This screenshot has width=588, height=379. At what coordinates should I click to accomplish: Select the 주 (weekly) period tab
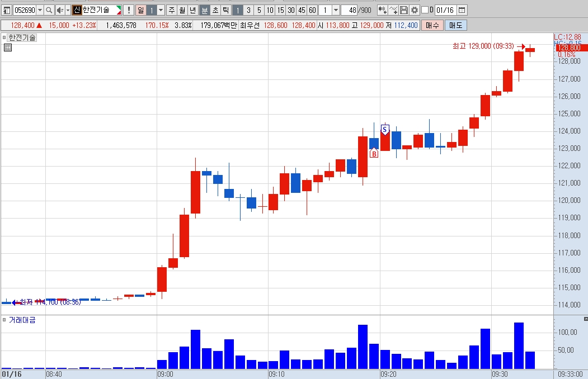(x=171, y=10)
